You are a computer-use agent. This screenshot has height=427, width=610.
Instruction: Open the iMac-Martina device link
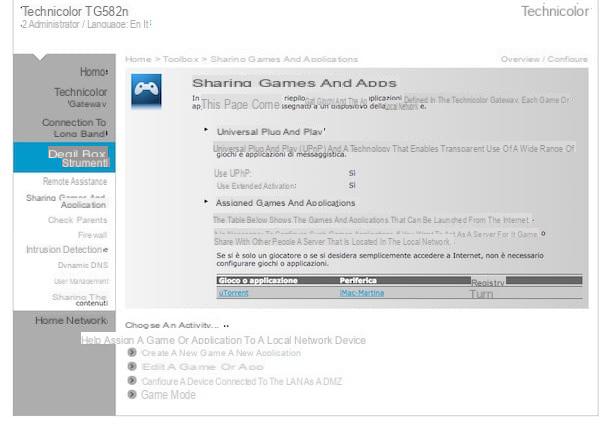pyautogui.click(x=362, y=293)
